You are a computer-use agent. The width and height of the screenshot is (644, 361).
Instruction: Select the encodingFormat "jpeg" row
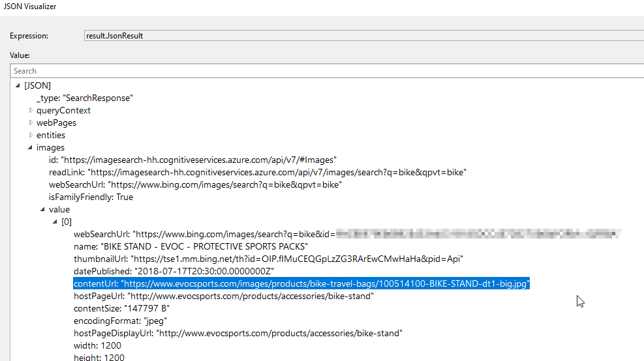pyautogui.click(x=120, y=321)
